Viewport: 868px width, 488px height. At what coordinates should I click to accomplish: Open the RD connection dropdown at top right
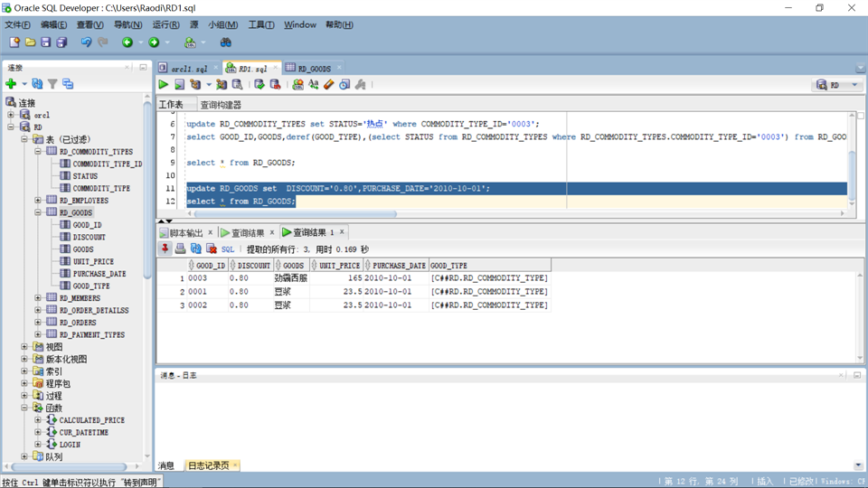pos(854,85)
